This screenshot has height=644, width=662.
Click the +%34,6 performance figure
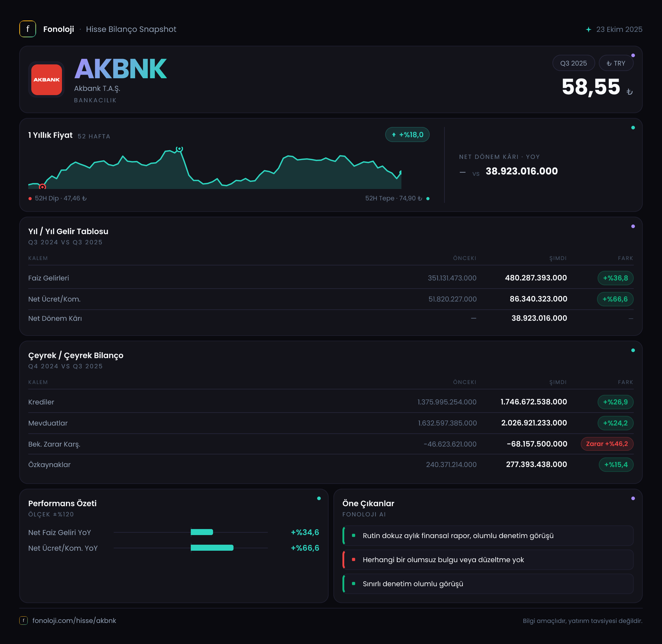(x=305, y=532)
